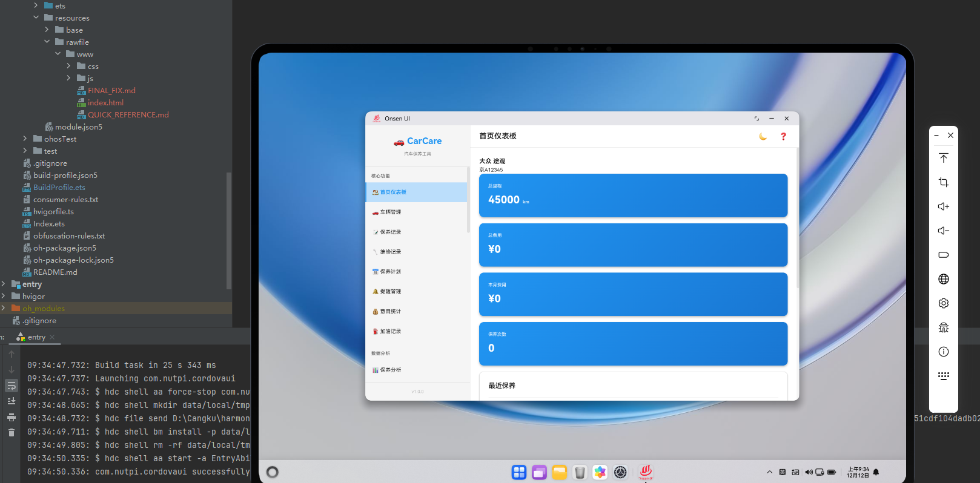
Task: Collapse the rawfile folder
Action: coord(47,42)
